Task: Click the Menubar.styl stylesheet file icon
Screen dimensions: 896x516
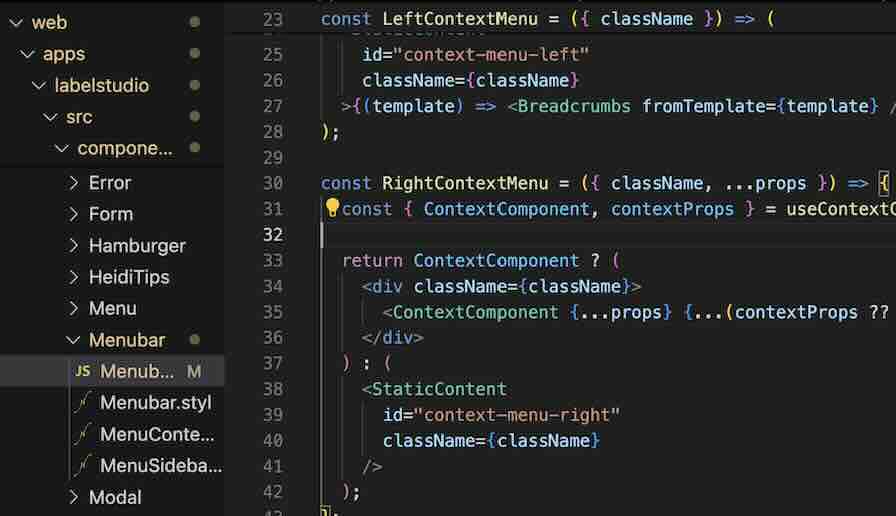Action: click(82, 403)
